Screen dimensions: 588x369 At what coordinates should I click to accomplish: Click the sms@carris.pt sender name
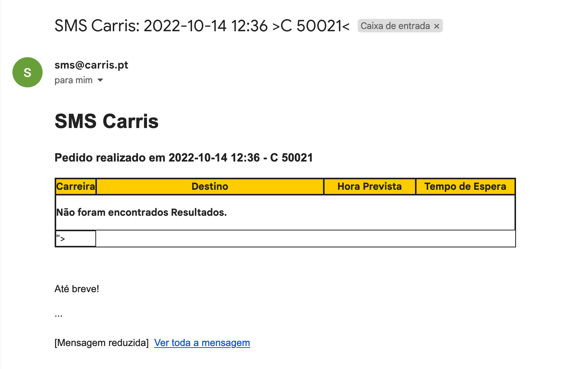[x=91, y=65]
